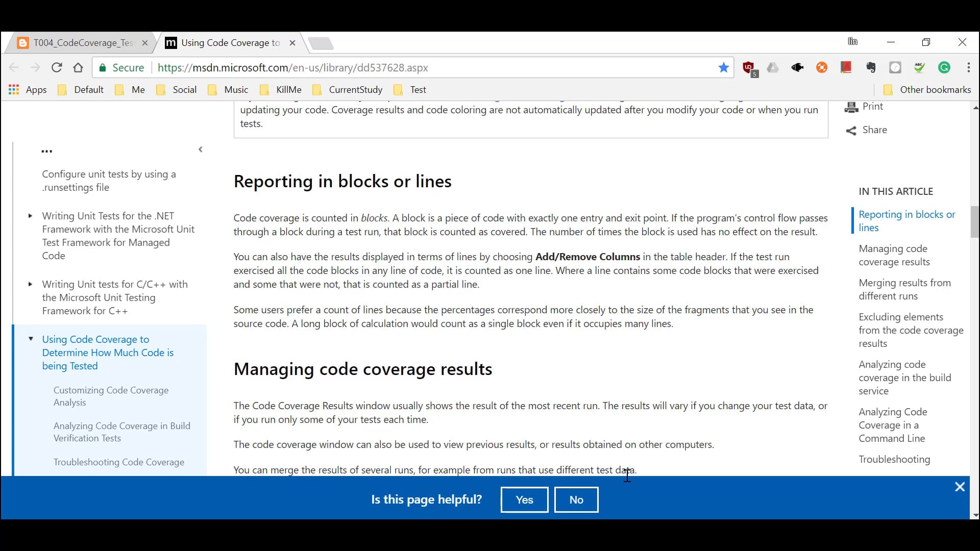The height and width of the screenshot is (551, 980).
Task: Expand 'Writing Unit Tests for the .NET Framework' section
Action: (31, 216)
